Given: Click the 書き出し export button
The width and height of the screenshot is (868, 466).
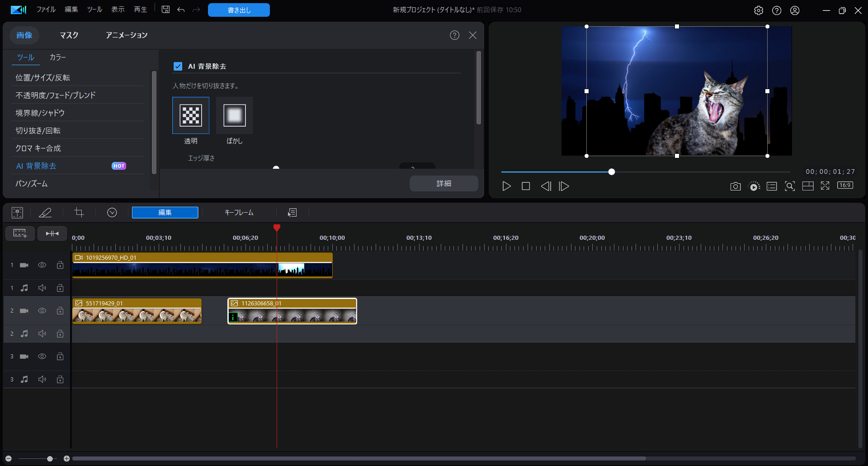Looking at the screenshot, I should [x=239, y=10].
